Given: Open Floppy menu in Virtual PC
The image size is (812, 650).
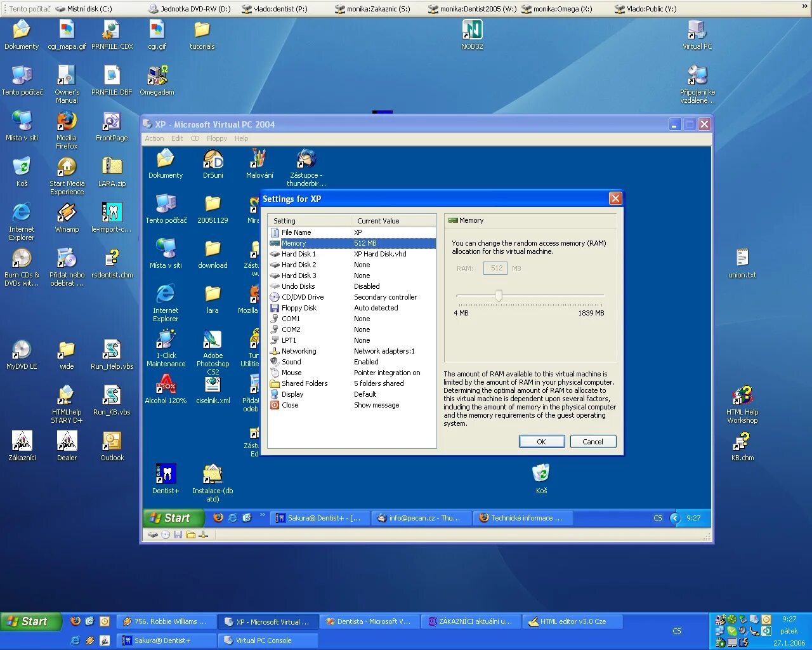Looking at the screenshot, I should point(216,138).
